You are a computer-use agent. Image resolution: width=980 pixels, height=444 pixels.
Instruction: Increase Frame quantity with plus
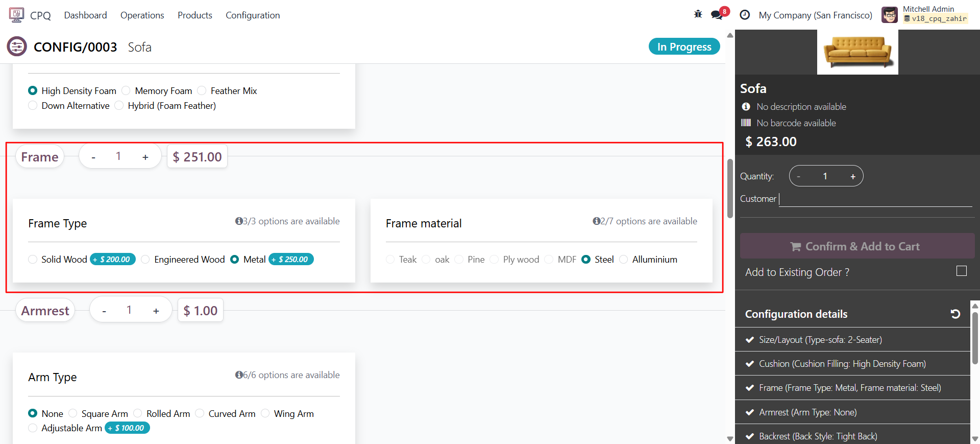145,157
